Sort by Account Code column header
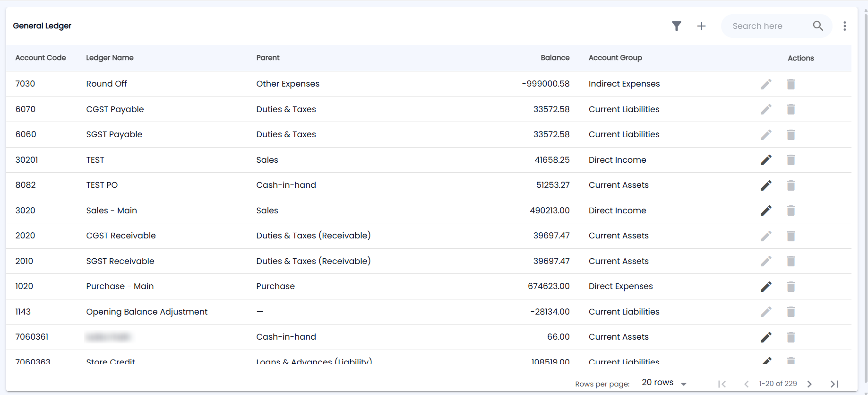The width and height of the screenshot is (868, 395). pyautogui.click(x=41, y=58)
